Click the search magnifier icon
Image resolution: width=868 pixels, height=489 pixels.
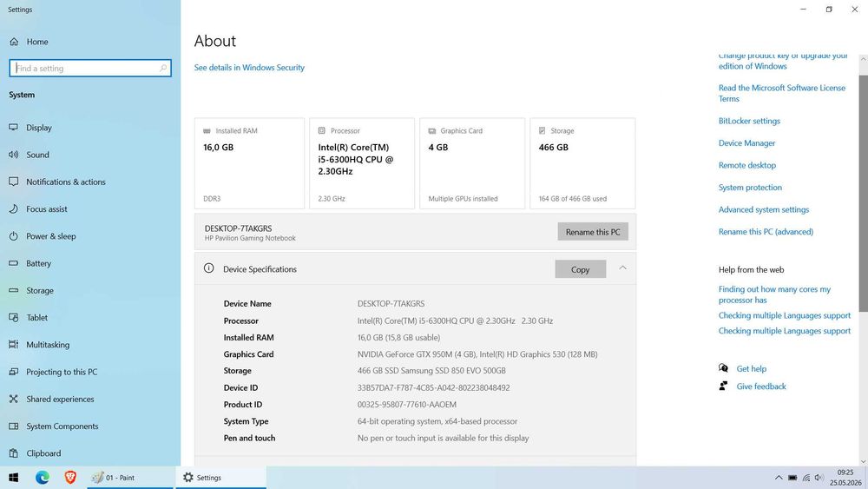(x=163, y=68)
